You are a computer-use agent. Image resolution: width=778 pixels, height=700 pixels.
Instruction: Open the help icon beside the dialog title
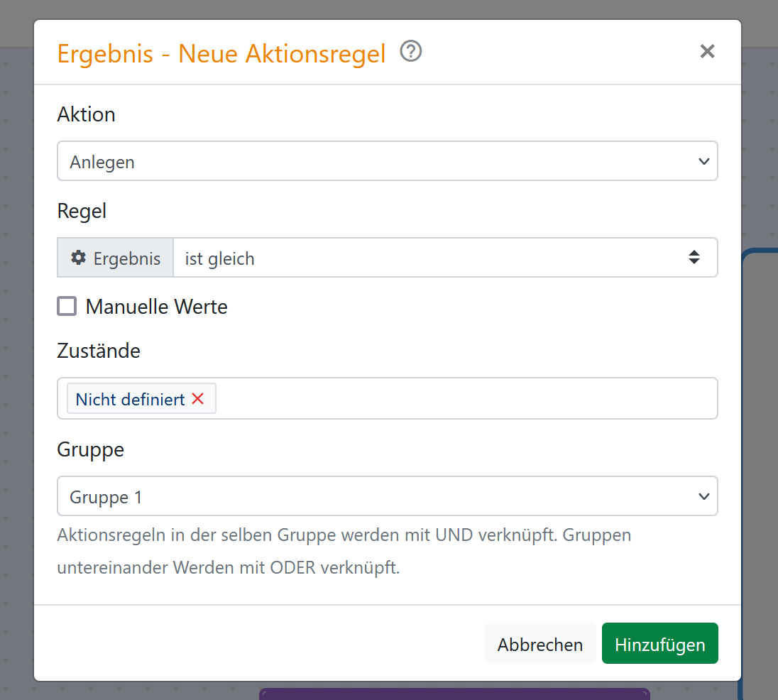point(411,51)
